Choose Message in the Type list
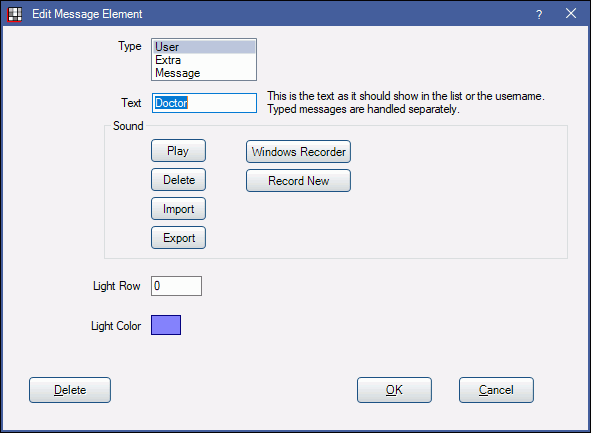Screen dimensions: 593x433 (x=204, y=73)
